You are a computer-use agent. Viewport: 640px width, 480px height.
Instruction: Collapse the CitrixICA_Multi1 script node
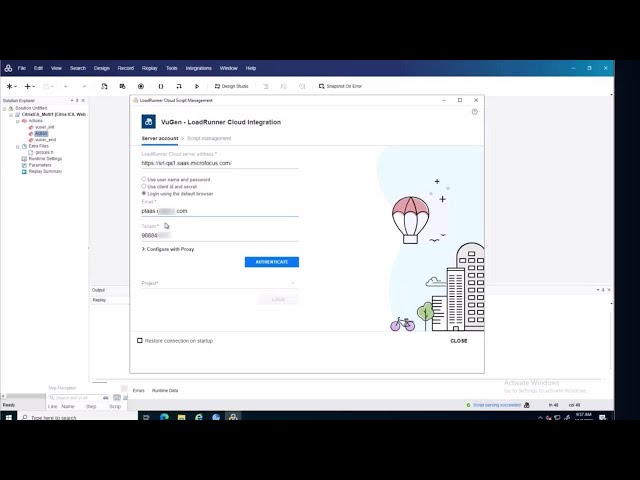point(11,115)
